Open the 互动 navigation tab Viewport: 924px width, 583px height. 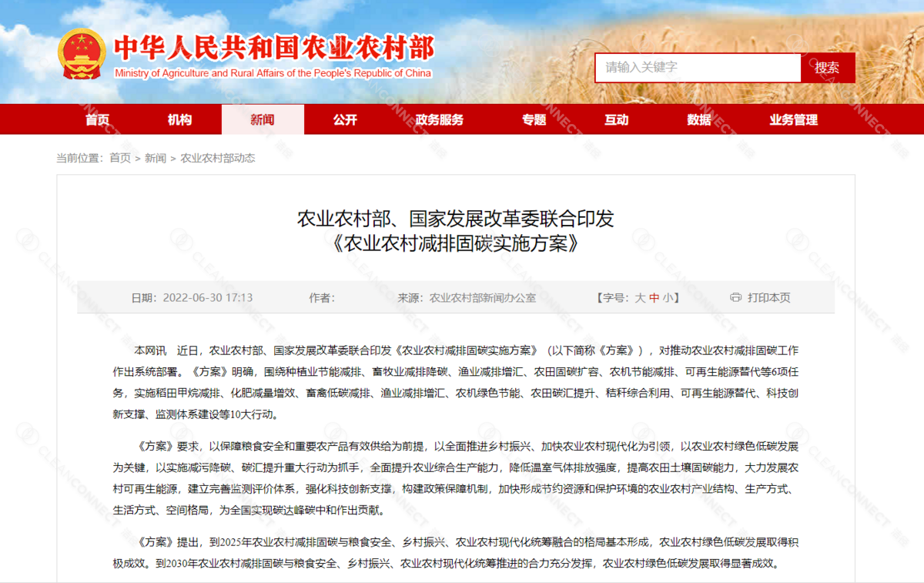(616, 119)
